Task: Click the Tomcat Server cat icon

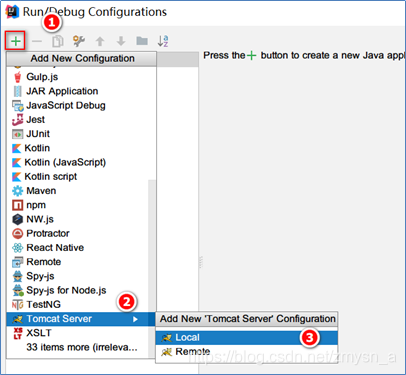Action: coord(17,319)
